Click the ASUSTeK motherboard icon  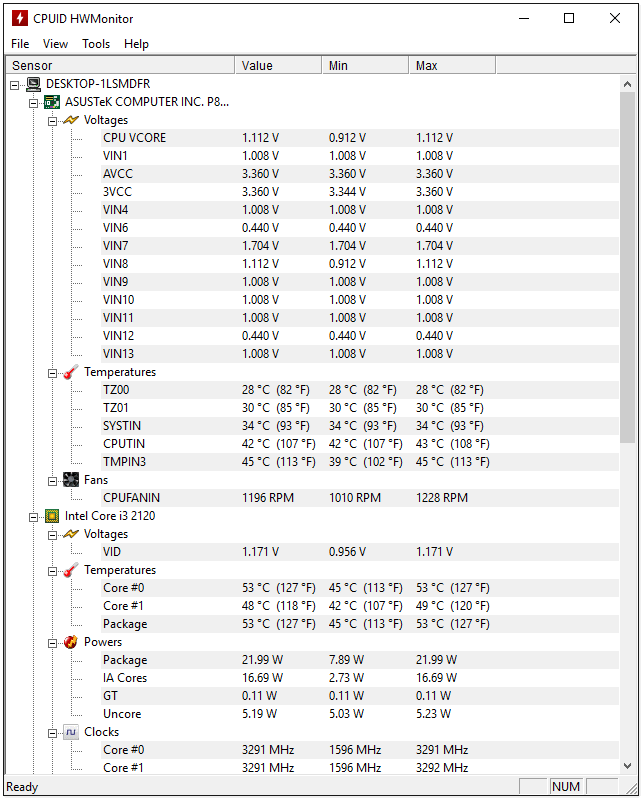coord(52,102)
